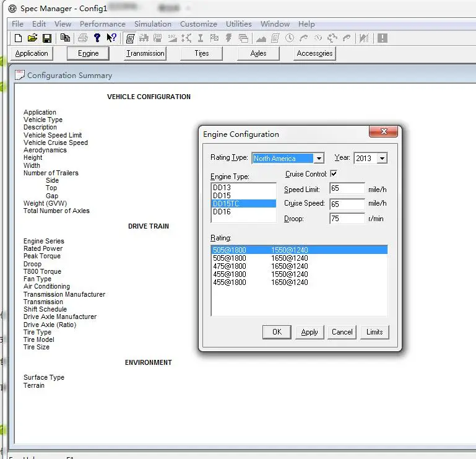The image size is (476, 459).
Task: Open the Rating Type dropdown
Action: [x=319, y=159]
